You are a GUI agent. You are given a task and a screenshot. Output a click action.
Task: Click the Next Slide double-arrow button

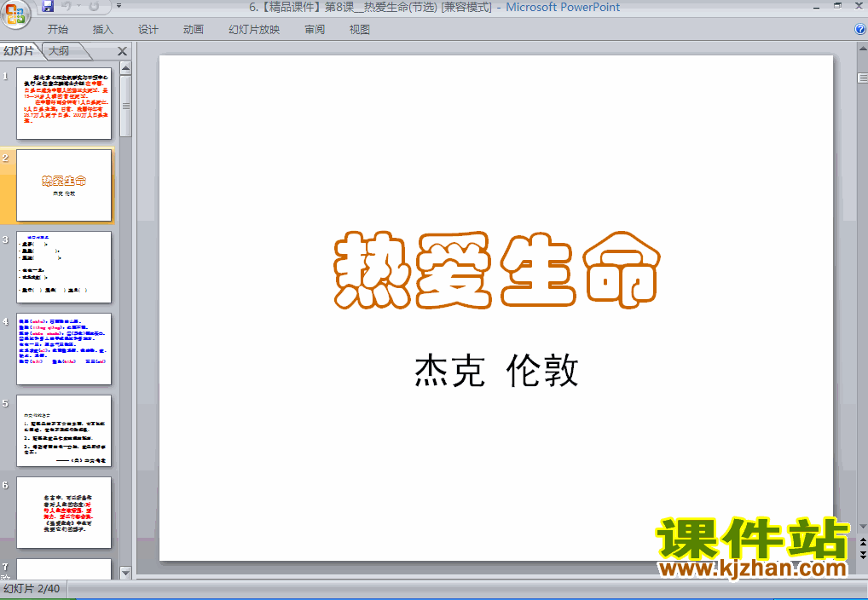click(863, 555)
